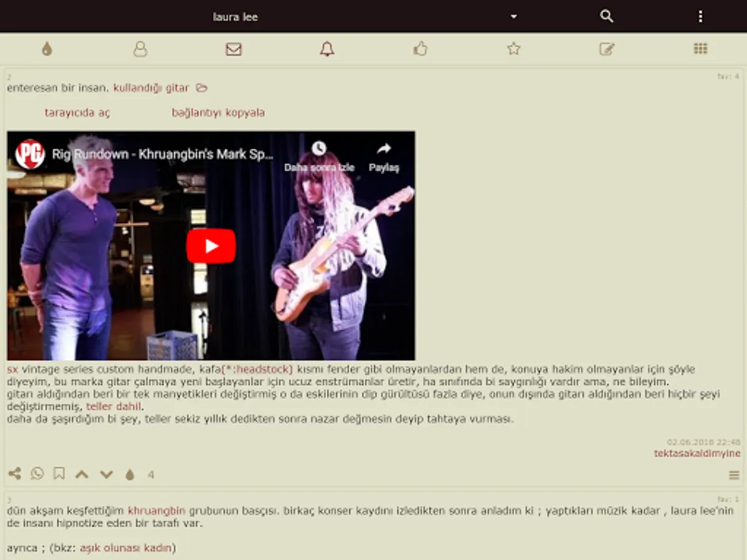Open the thumbs-up likes tab
Screen dimensions: 747x560
(x=420, y=49)
